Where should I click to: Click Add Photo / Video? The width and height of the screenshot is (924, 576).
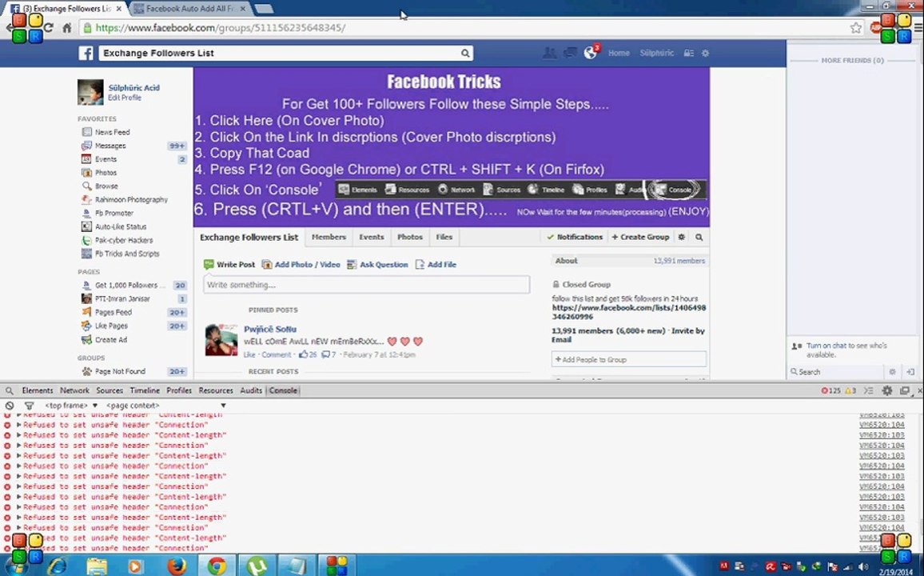tap(301, 265)
